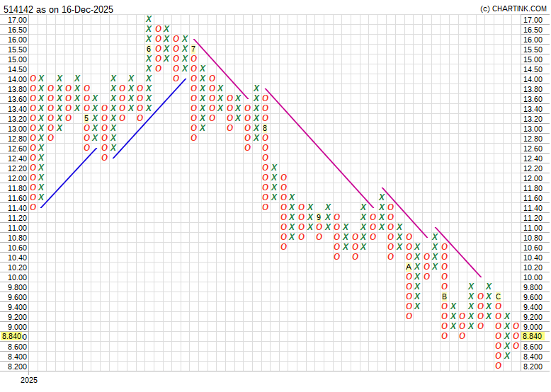Click the month marker 5 on the chart
The width and height of the screenshot is (551, 392).
86,118
